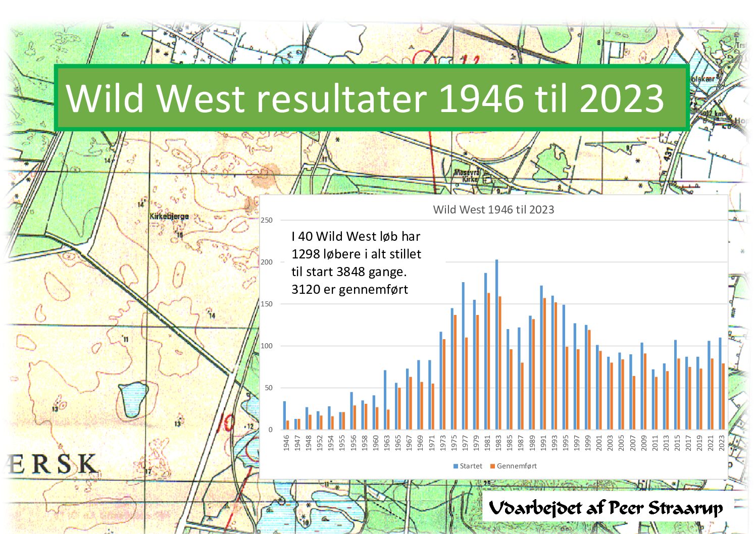Click the 'Gennemført' legend label
Viewport: 756px width, 534px height.
[517, 466]
